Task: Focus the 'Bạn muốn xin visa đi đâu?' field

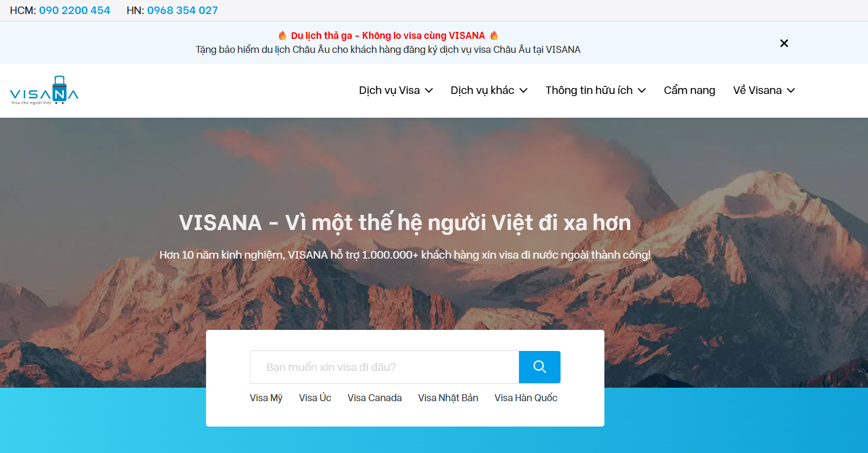Action: click(384, 367)
